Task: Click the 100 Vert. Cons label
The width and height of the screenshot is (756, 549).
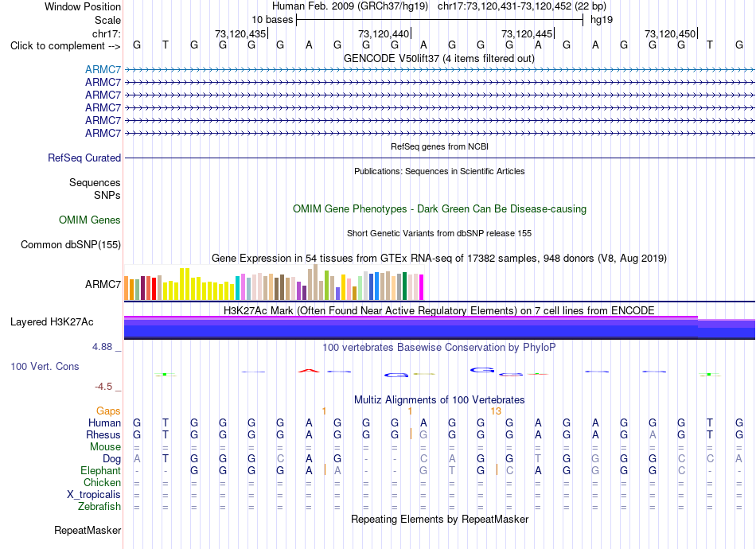Action: [x=45, y=366]
